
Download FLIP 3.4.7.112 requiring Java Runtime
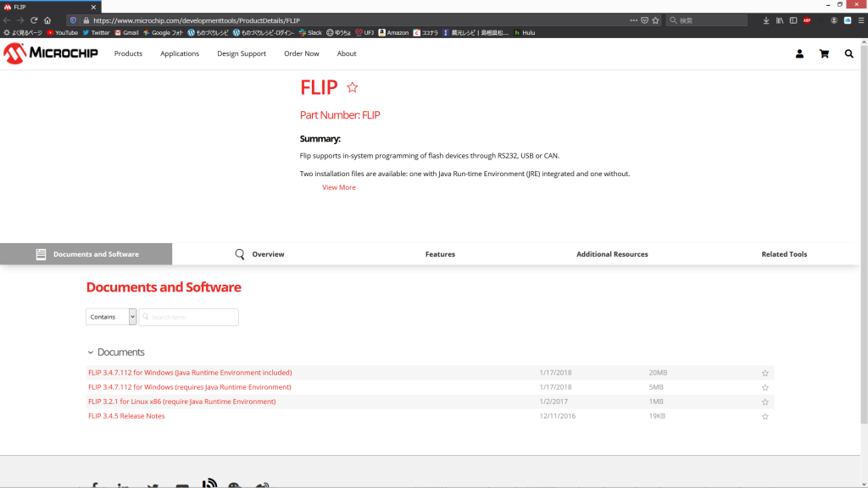pos(189,387)
